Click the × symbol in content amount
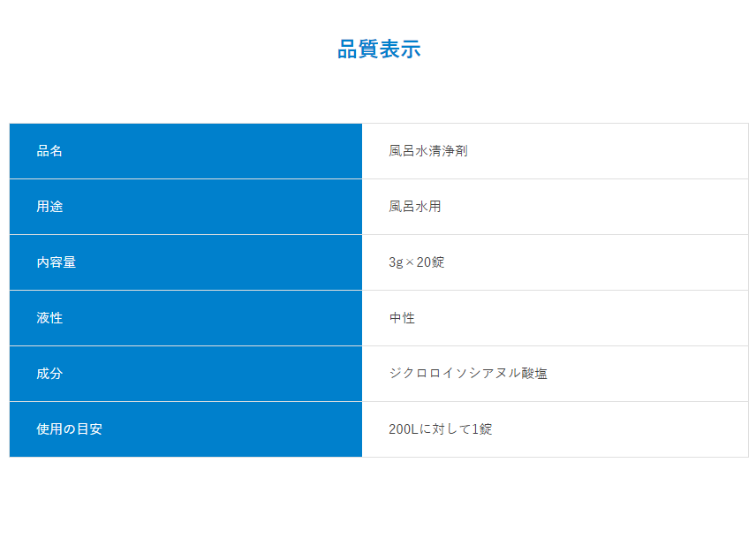This screenshot has width=756, height=546. (x=411, y=262)
